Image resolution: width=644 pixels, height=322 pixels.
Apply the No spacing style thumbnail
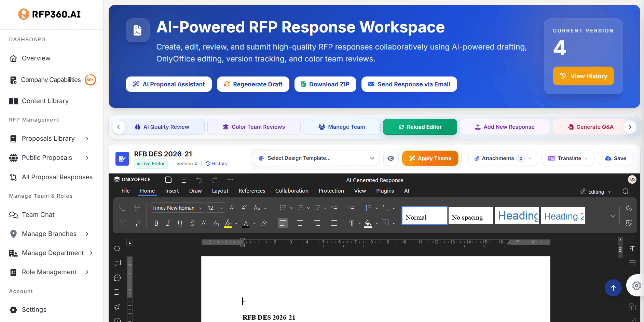(x=470, y=216)
